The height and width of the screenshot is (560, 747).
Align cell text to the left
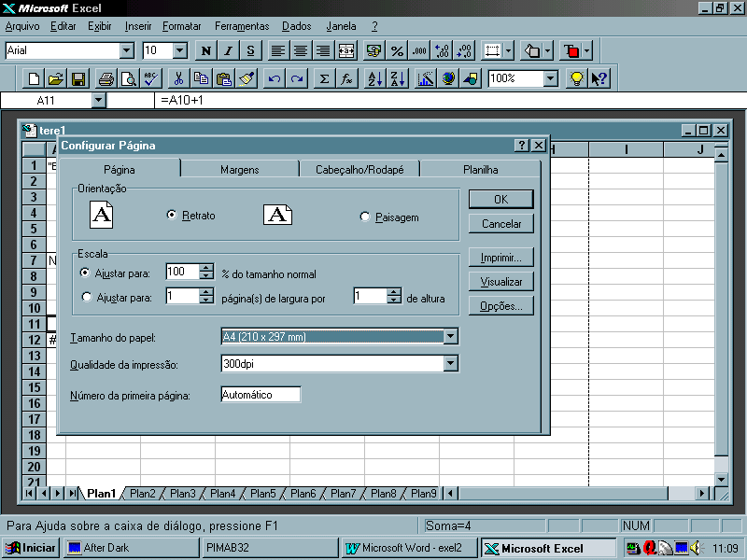click(277, 50)
